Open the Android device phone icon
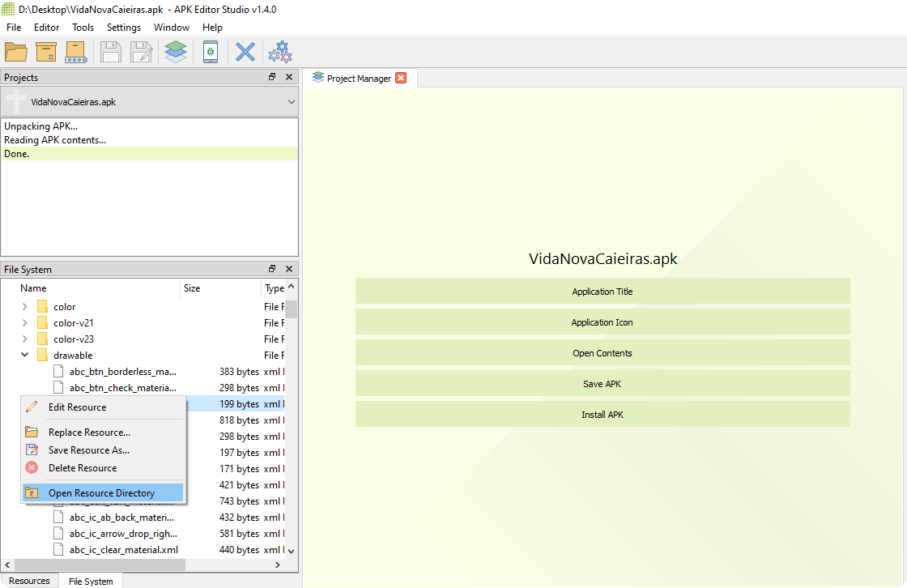The image size is (907, 588). pos(211,52)
